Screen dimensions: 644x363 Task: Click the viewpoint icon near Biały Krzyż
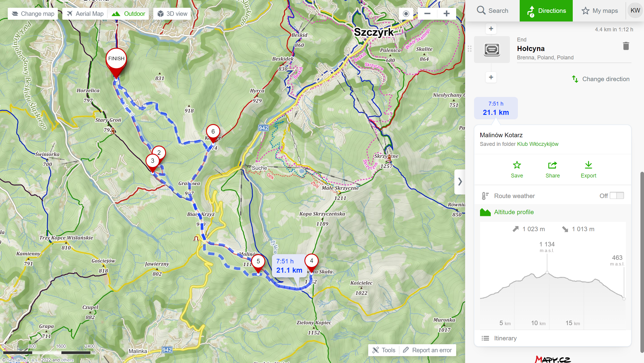[x=196, y=238]
